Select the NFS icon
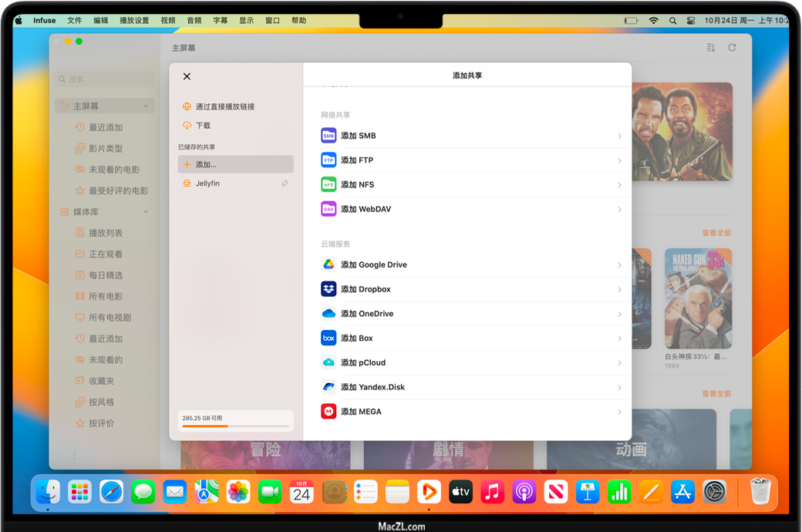The width and height of the screenshot is (802, 532). (329, 185)
